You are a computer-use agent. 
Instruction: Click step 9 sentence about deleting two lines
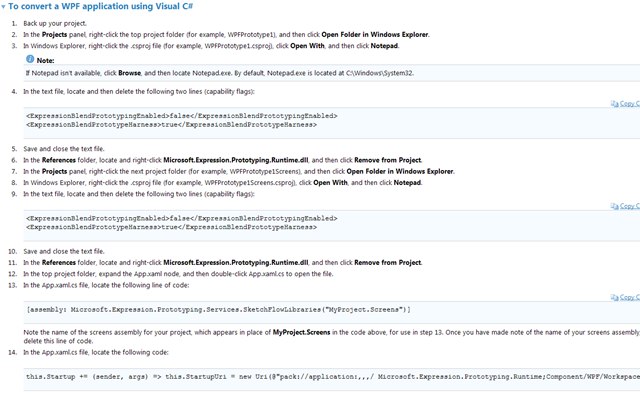[x=139, y=194]
